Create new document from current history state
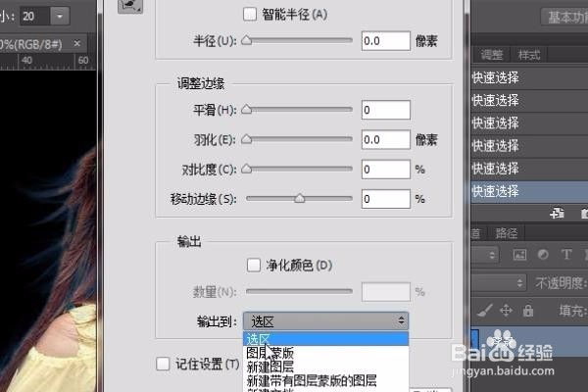The height and width of the screenshot is (392, 588). pyautogui.click(x=557, y=213)
